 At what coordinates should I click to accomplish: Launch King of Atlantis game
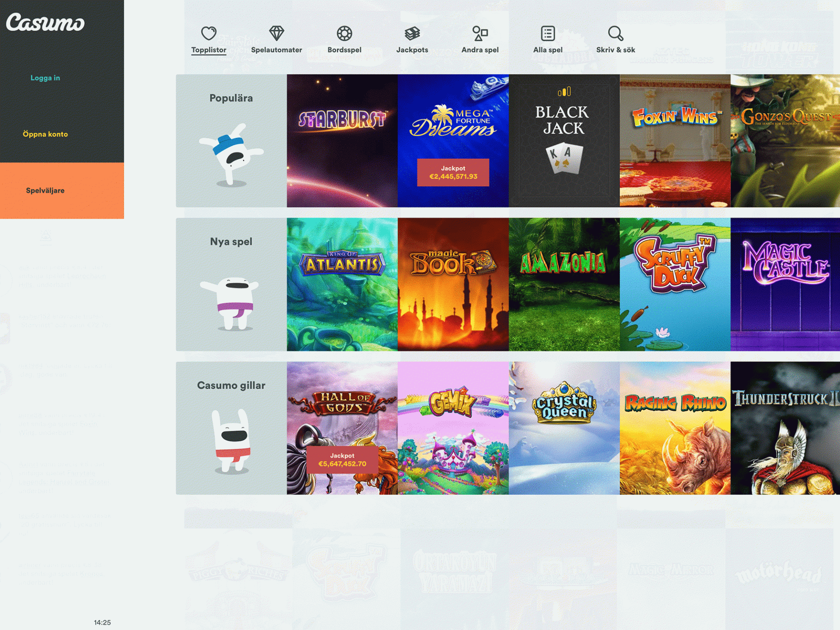[x=342, y=284]
